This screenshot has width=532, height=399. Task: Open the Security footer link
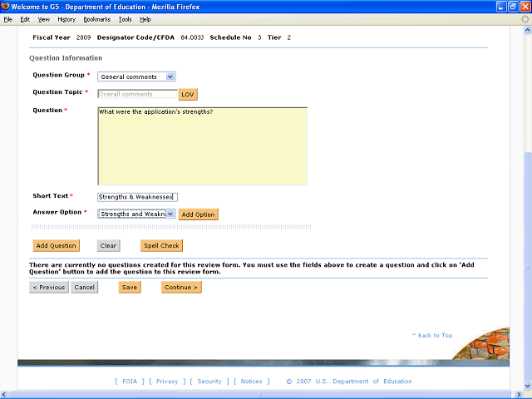[x=209, y=382]
